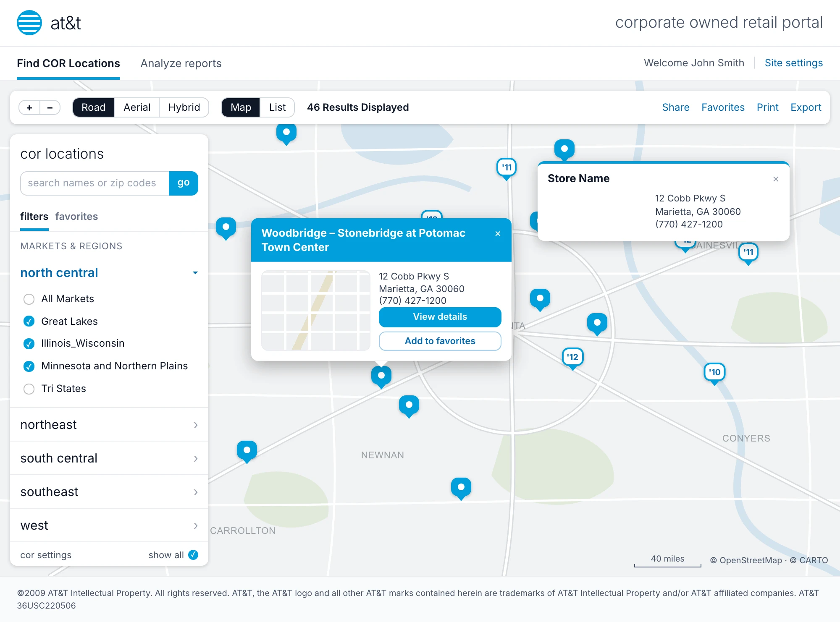Click the map pin left of Woodbridge popup
840x622 pixels.
click(226, 228)
